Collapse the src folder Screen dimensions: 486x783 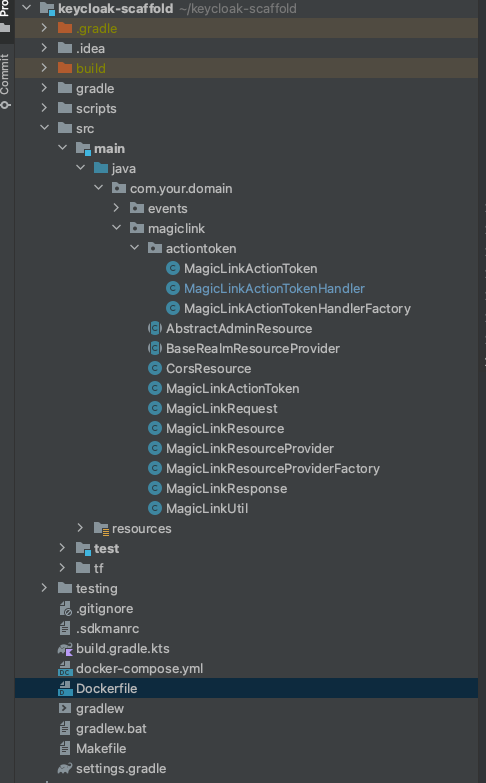[x=44, y=128]
